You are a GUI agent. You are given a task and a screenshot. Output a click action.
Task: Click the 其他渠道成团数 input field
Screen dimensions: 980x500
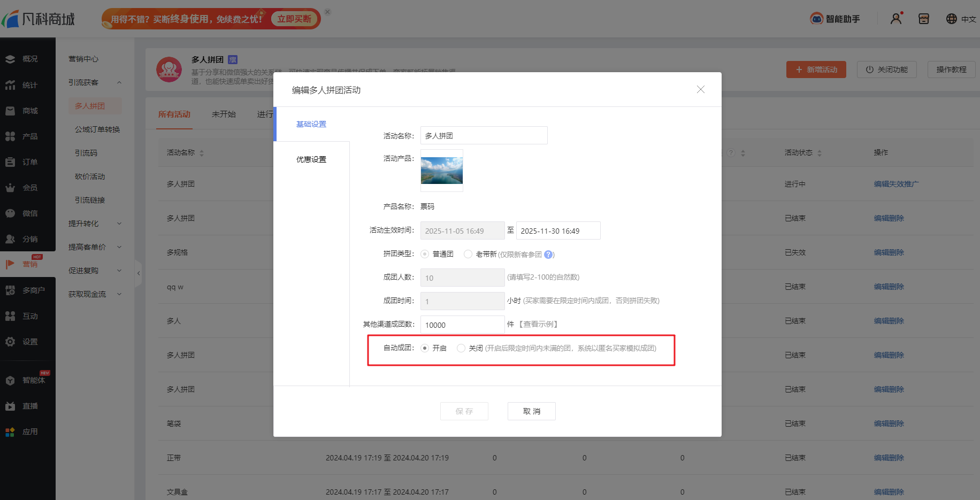462,325
